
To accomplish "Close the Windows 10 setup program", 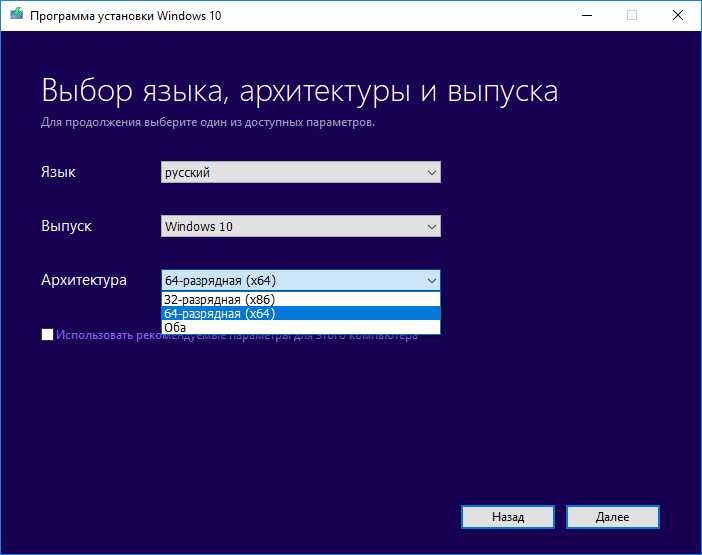I will coord(678,15).
